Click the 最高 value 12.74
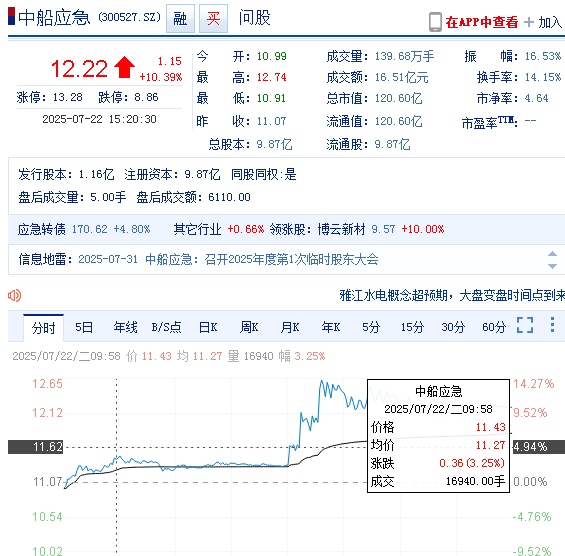This screenshot has height=556, width=565. pyautogui.click(x=272, y=77)
